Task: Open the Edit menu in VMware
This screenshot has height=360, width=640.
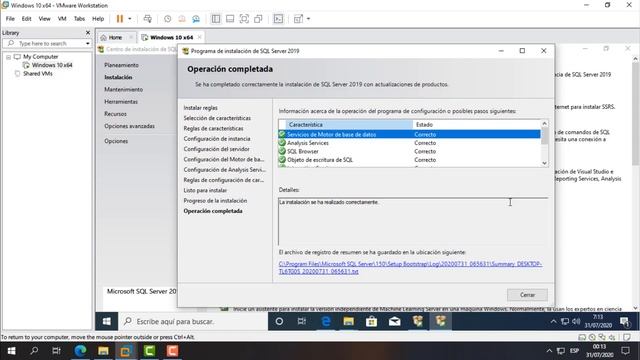Action: 27,19
